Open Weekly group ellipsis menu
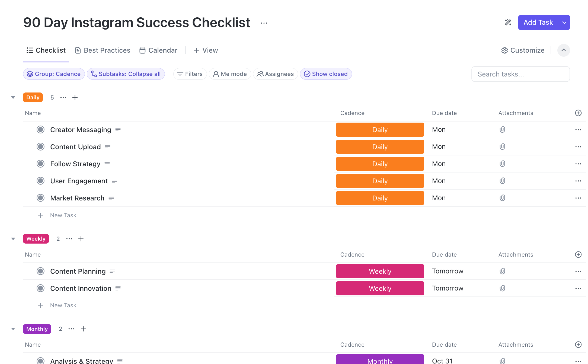588x364 pixels. (69, 239)
